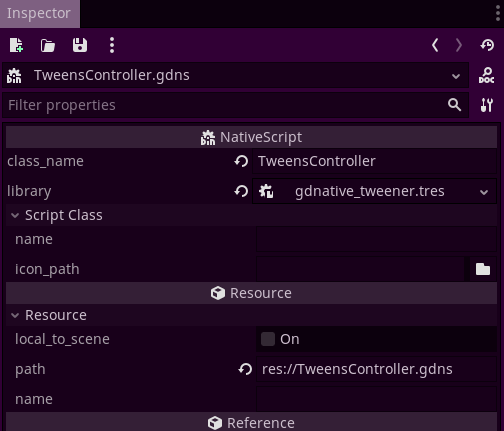Create a new resource in Inspector

16,45
